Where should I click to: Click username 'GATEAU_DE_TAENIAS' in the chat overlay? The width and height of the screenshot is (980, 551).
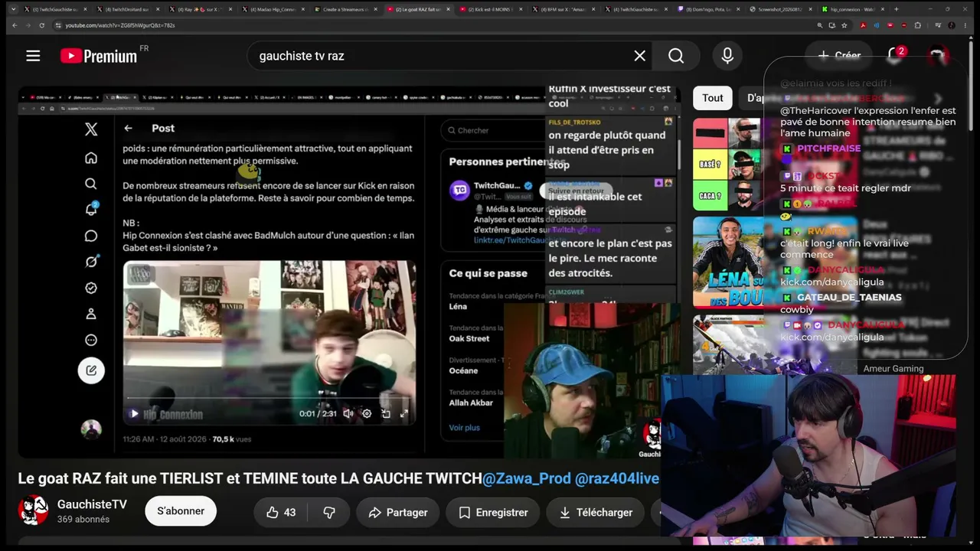[x=849, y=297]
